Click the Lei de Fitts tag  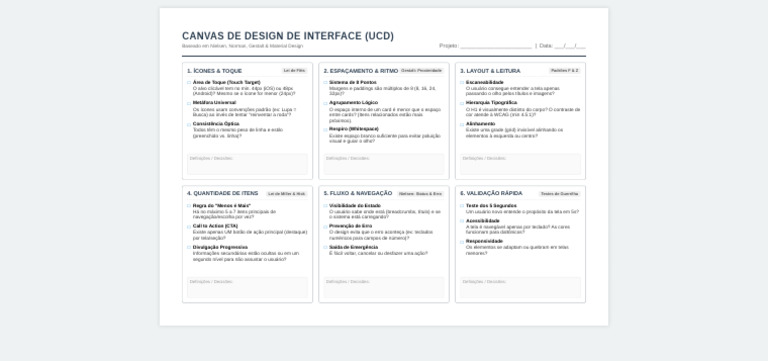click(x=294, y=71)
